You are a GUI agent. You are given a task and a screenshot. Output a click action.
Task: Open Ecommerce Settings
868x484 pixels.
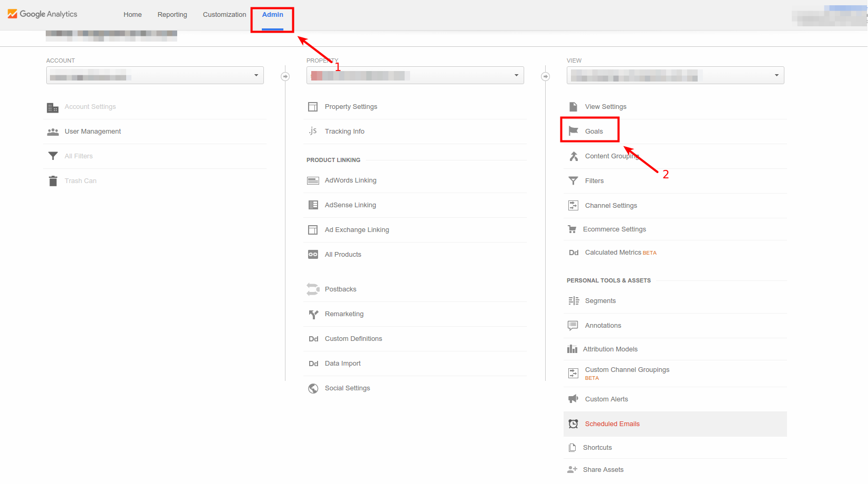pyautogui.click(x=615, y=229)
